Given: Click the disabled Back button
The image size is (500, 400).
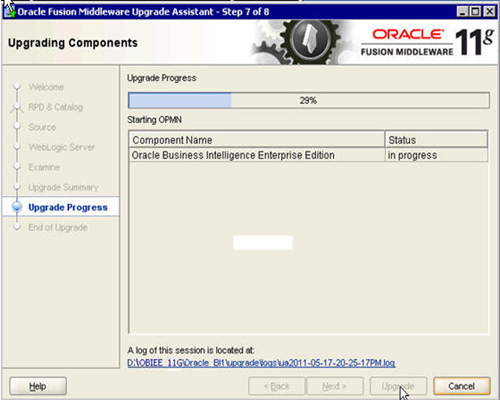Looking at the screenshot, I should (277, 386).
